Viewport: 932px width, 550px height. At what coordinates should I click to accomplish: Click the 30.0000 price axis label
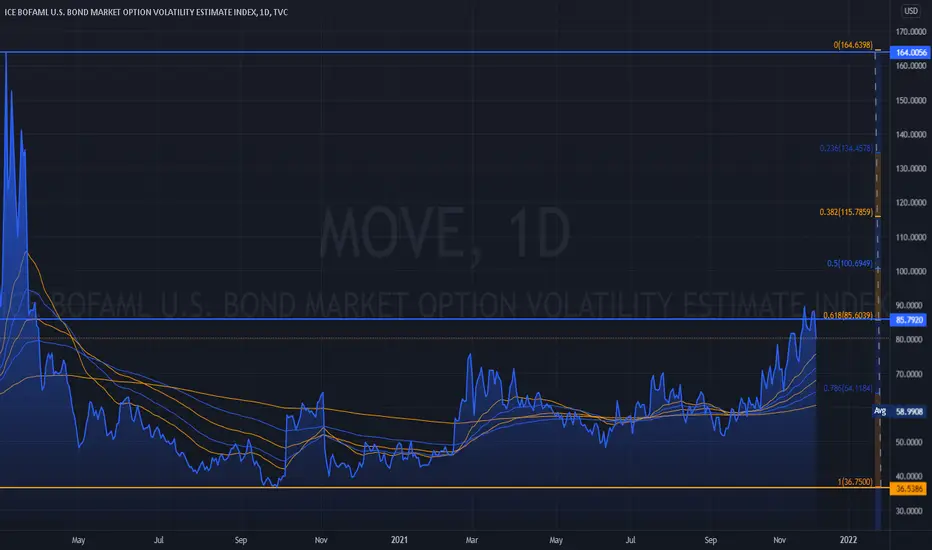[911, 511]
